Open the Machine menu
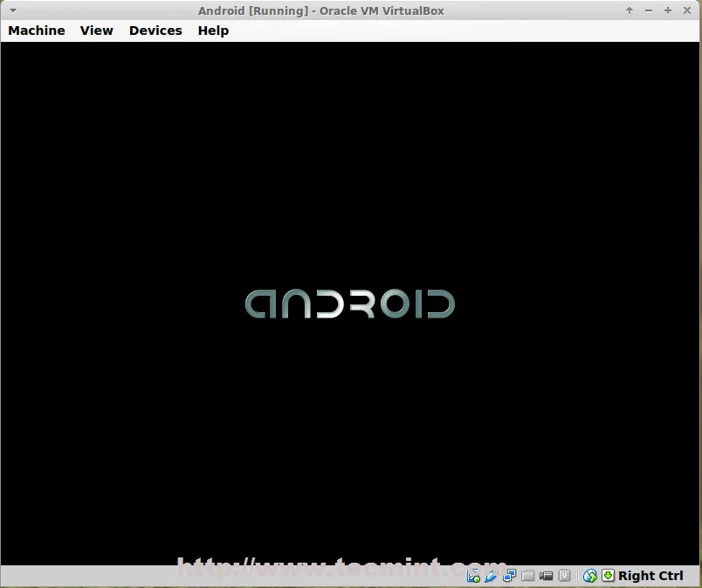Image resolution: width=702 pixels, height=588 pixels. point(37,31)
